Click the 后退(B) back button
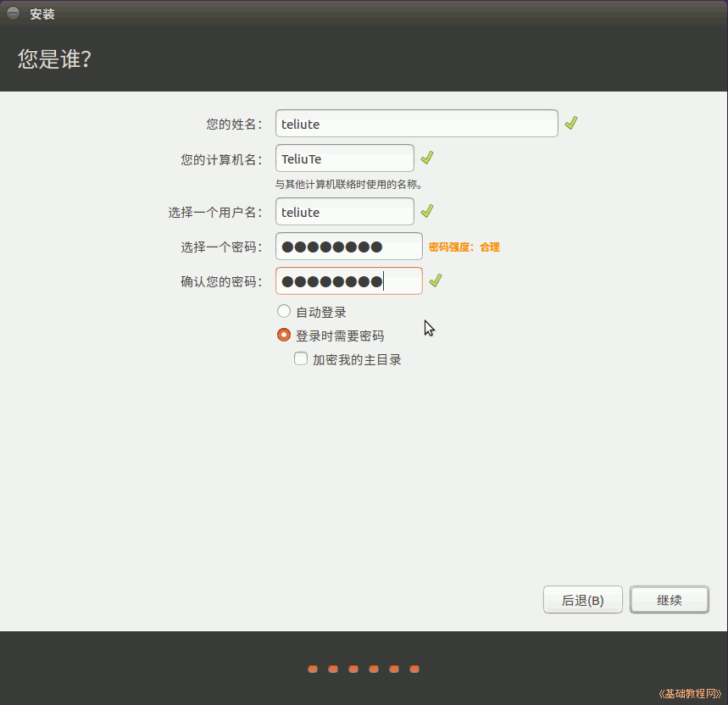Screen dimensions: 728x705 click(583, 600)
